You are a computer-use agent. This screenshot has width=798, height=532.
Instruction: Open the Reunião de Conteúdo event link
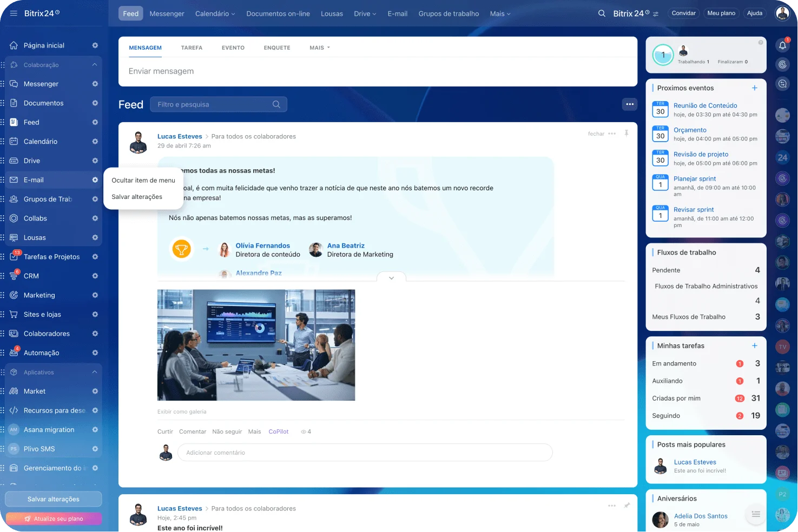tap(705, 106)
